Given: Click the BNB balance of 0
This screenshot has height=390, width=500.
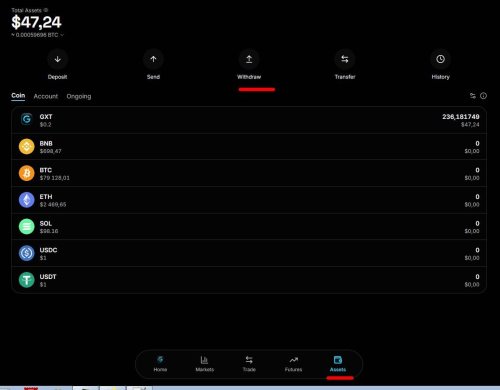Looking at the screenshot, I should click(x=477, y=143).
